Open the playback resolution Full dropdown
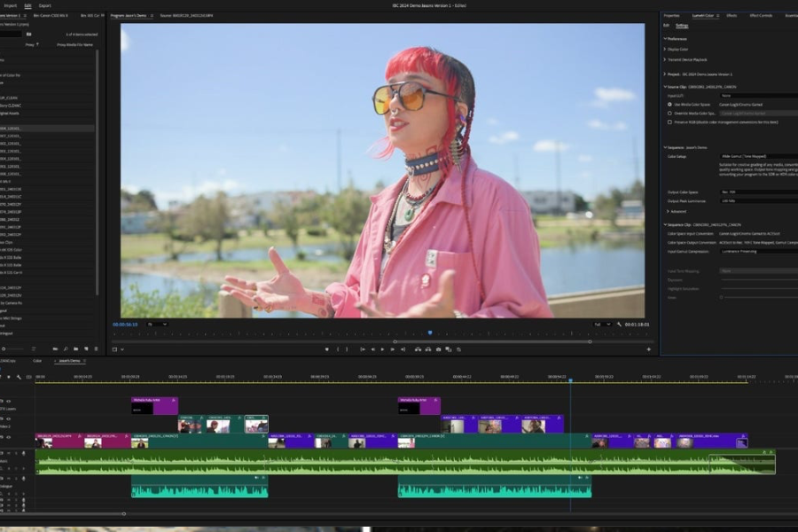This screenshot has width=798, height=532. coord(602,325)
